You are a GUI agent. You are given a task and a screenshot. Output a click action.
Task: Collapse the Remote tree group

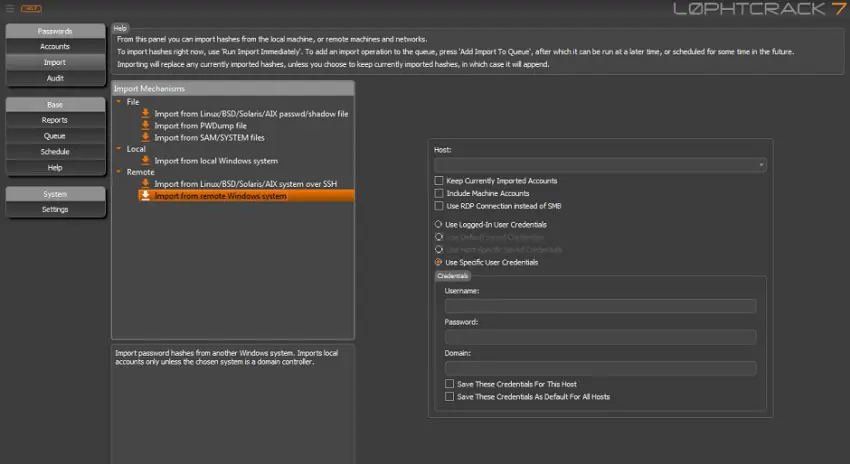pos(119,172)
